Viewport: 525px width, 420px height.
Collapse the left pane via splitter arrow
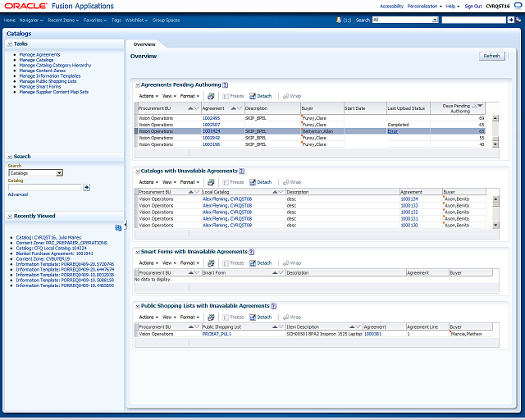coord(126,226)
